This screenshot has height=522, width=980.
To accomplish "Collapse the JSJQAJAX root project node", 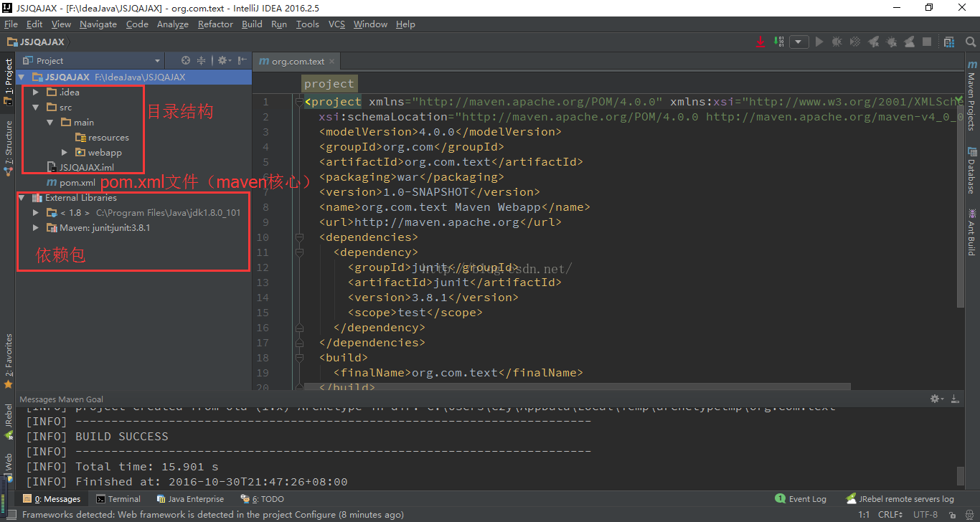I will pos(22,77).
